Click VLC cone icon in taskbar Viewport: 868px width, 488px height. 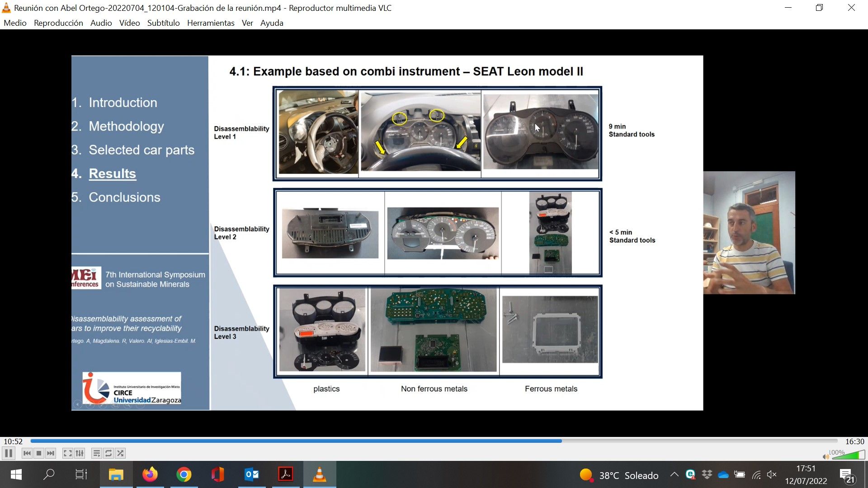pyautogui.click(x=320, y=474)
